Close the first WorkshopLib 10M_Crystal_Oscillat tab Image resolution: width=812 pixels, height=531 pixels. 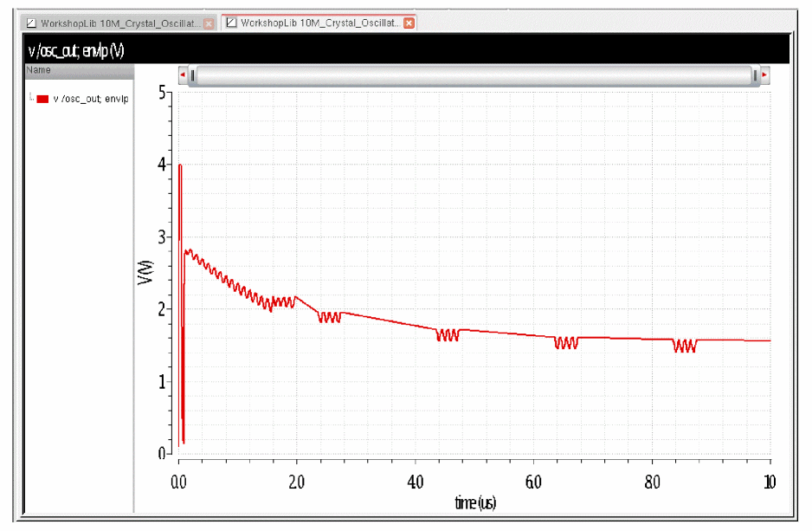point(209,23)
